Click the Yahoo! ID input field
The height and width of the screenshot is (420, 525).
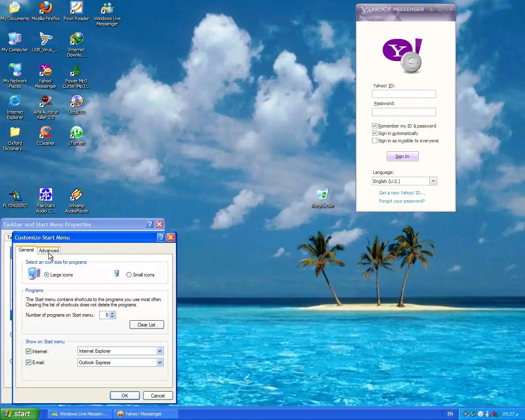click(x=404, y=94)
